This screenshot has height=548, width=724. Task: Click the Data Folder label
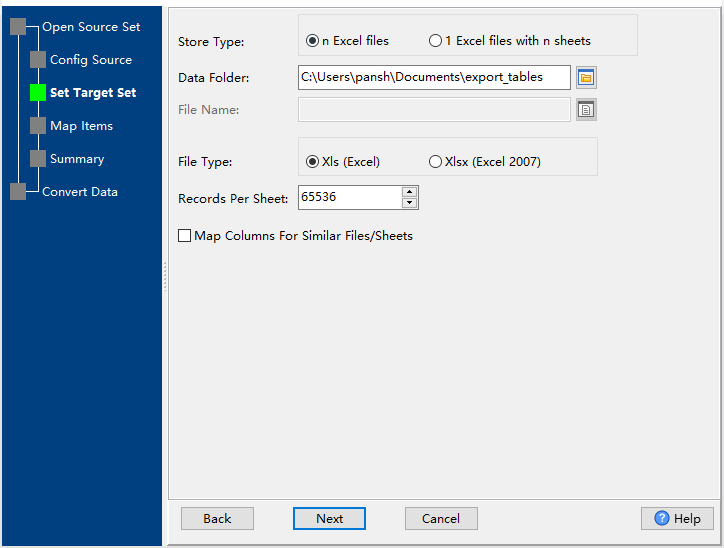(x=213, y=78)
